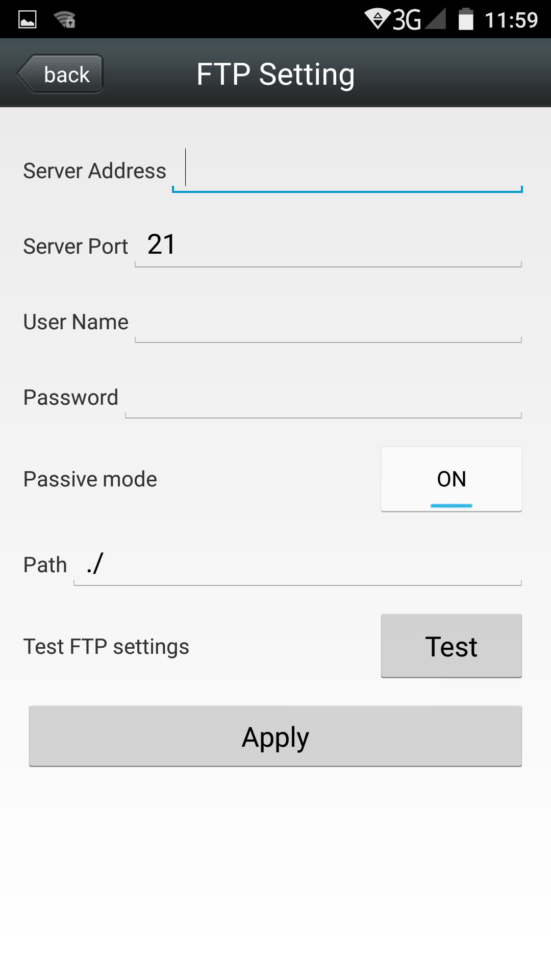Tap the Password label text
551x980 pixels.
[x=71, y=398]
